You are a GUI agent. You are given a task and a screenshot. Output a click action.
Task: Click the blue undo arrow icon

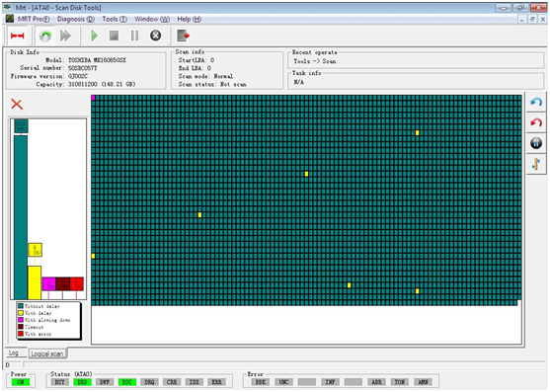tap(536, 103)
